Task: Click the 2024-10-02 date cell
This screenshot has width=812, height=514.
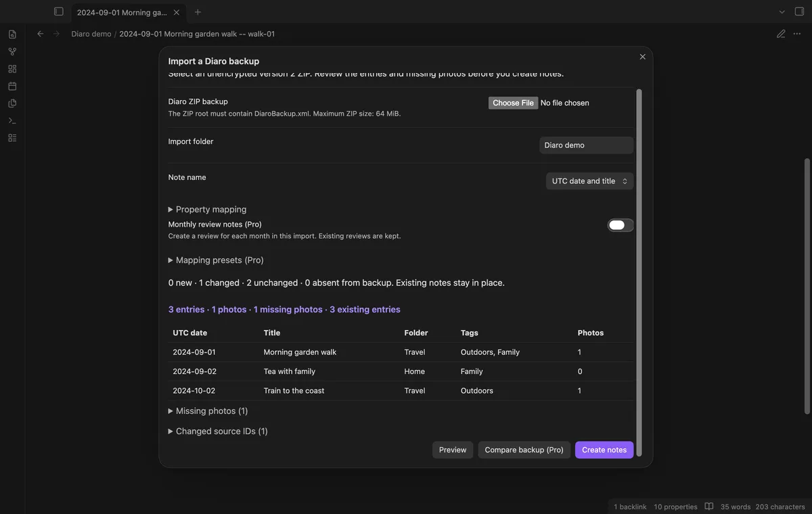Action: point(194,391)
